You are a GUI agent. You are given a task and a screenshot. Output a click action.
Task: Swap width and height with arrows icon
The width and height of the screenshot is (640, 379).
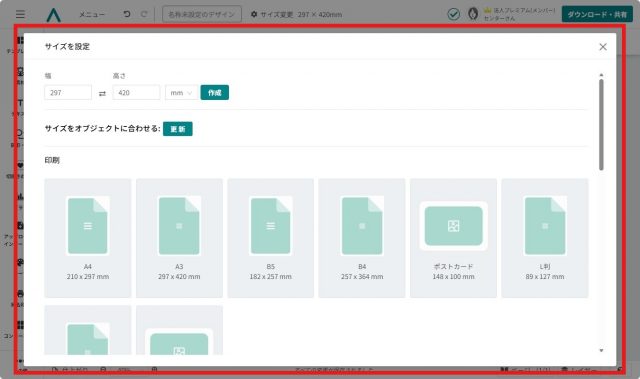pos(102,93)
